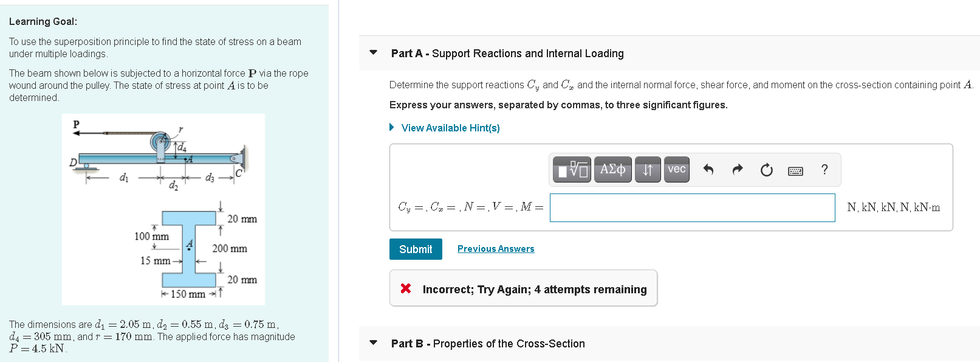Reset the answer field using the reset icon
The height and width of the screenshot is (362, 980).
[x=766, y=170]
